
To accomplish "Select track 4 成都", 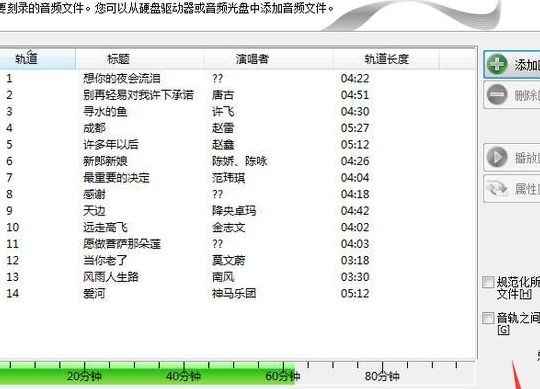I will click(x=238, y=128).
